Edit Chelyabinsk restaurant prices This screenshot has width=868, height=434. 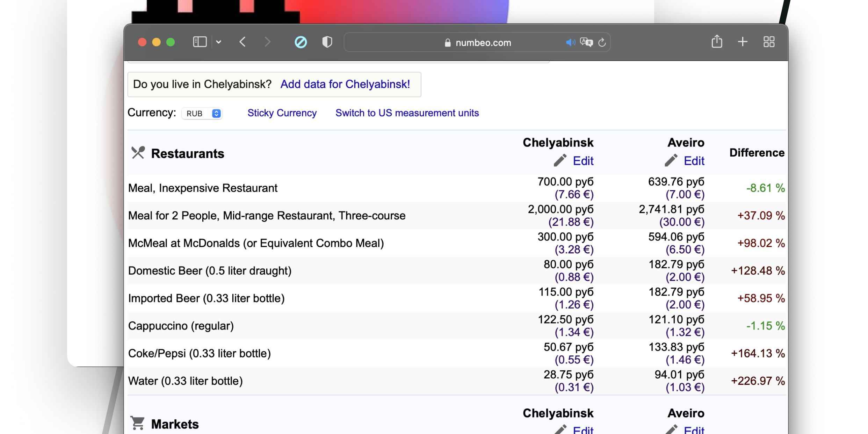coord(583,161)
